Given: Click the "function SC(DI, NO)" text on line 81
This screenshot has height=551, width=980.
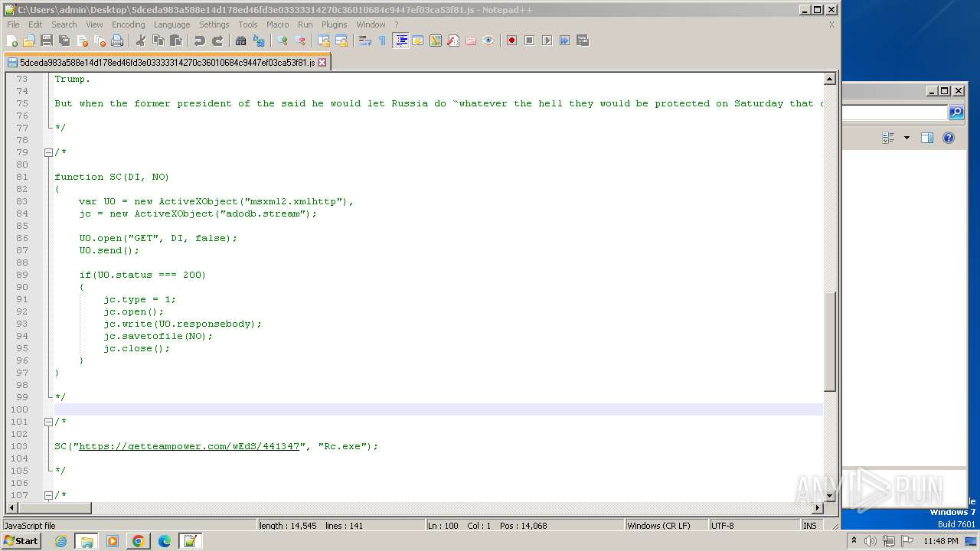Looking at the screenshot, I should click(112, 177).
